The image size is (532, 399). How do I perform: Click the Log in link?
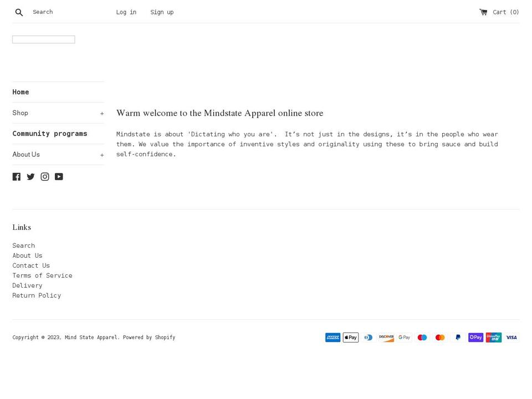(126, 12)
